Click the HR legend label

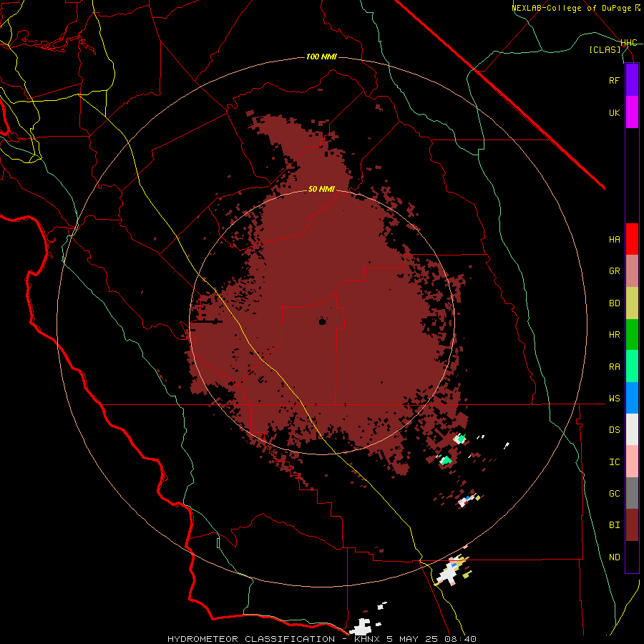tap(614, 335)
